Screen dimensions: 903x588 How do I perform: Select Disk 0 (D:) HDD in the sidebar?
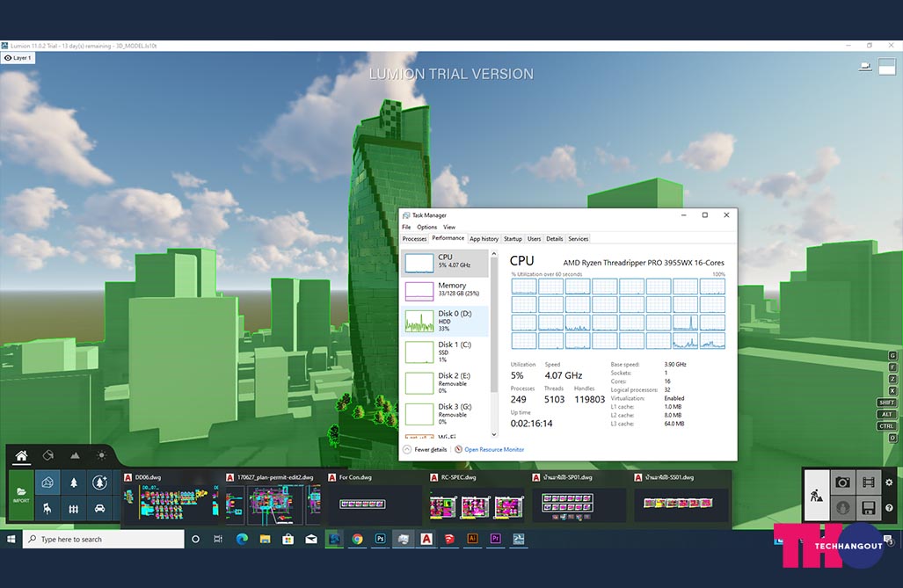point(445,321)
